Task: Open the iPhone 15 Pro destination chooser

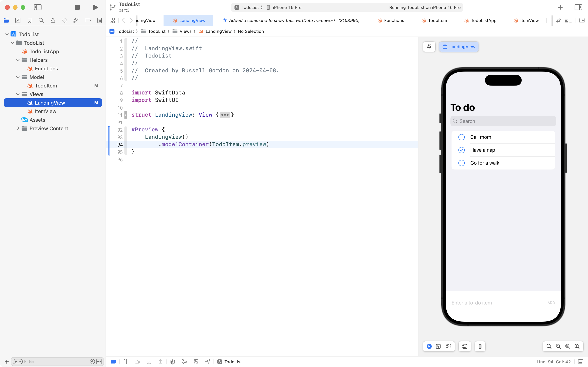Action: point(286,7)
